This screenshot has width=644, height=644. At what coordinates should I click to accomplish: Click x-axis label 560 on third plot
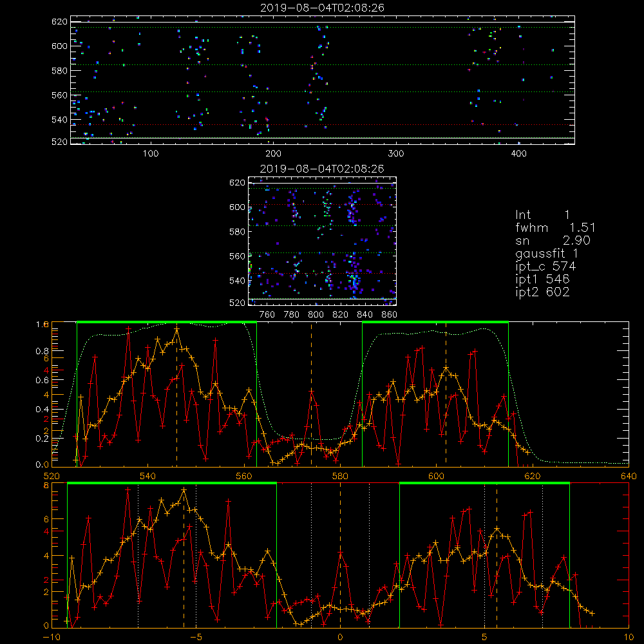coord(244,476)
